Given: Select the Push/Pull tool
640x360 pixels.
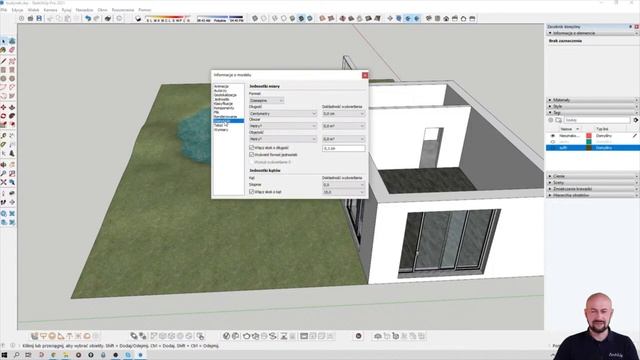Looking at the screenshot, I should (12, 107).
